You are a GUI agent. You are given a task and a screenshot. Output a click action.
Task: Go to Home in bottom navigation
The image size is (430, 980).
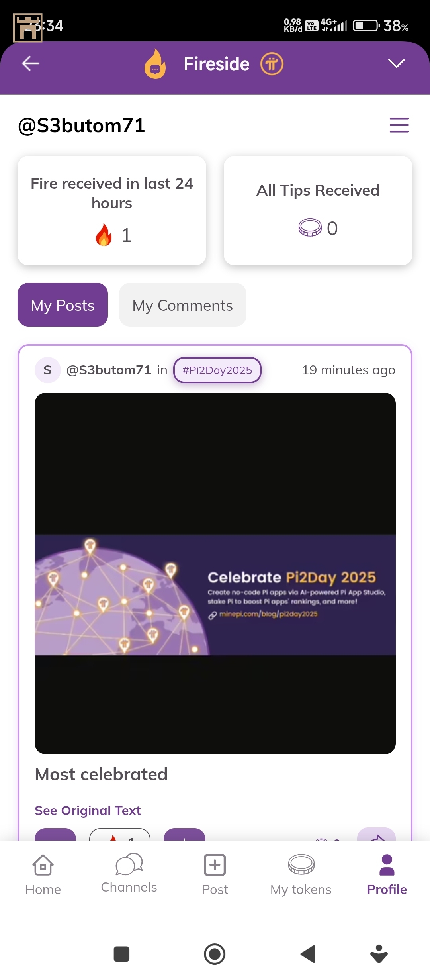[43, 874]
